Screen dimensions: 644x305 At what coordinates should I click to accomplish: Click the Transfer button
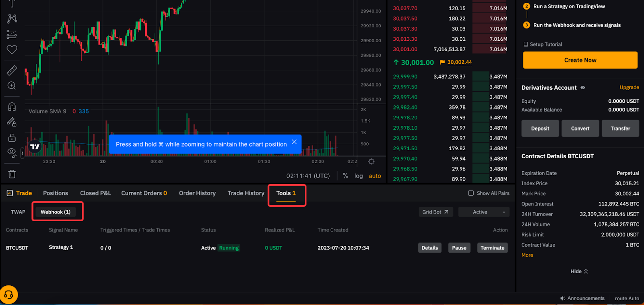(620, 129)
